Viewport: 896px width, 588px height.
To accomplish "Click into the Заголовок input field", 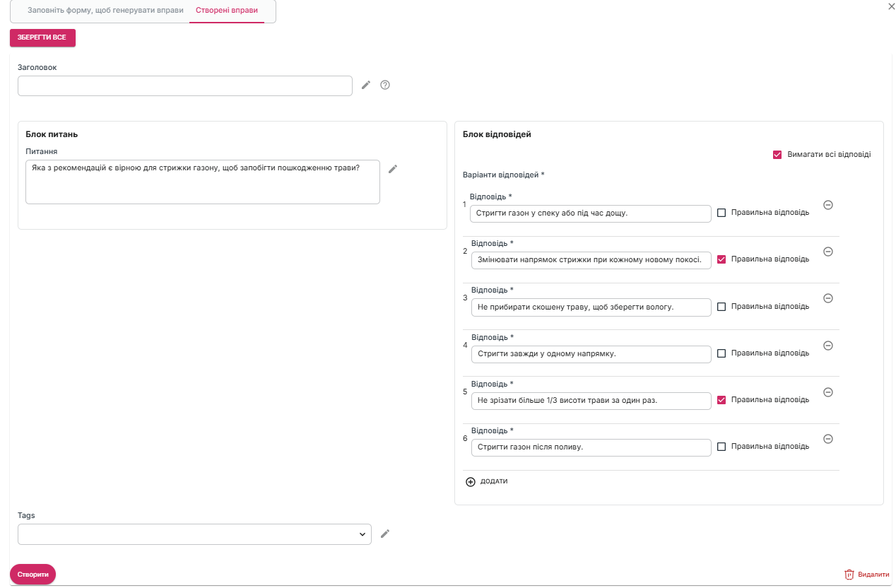I will pos(184,86).
